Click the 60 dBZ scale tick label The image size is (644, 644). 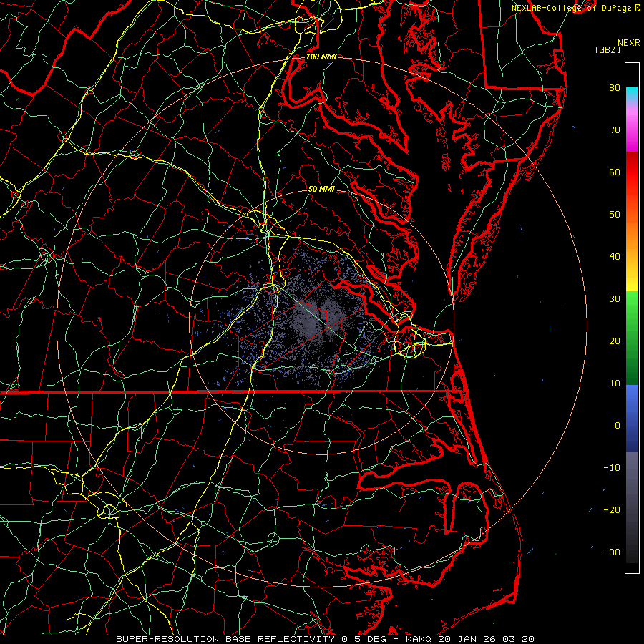[614, 172]
